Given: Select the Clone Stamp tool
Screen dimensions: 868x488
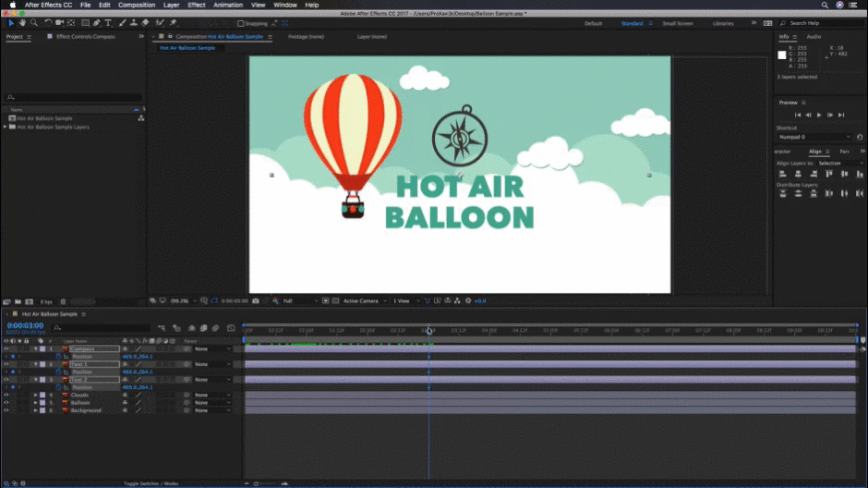Looking at the screenshot, I should [133, 23].
